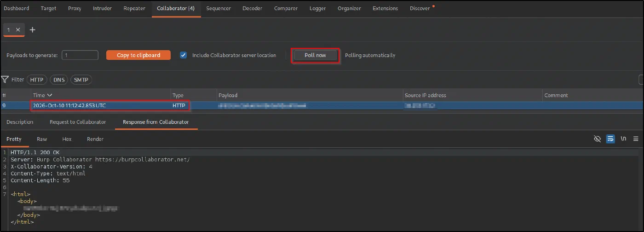Open the Comparer tab

(286, 8)
